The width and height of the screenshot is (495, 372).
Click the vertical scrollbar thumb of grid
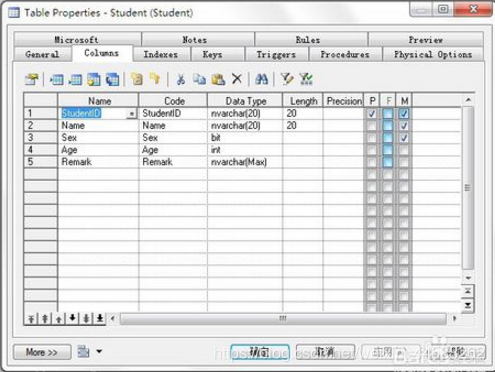point(468,188)
